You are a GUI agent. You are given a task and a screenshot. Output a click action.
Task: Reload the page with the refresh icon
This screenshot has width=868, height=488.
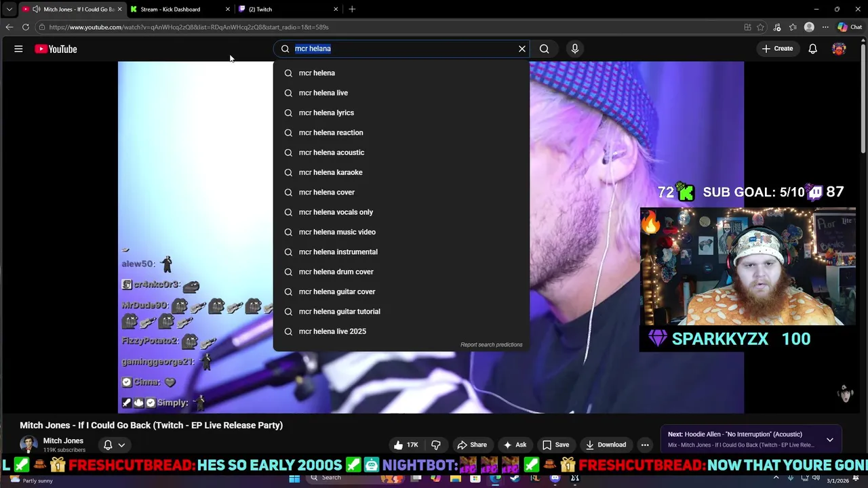(x=26, y=27)
